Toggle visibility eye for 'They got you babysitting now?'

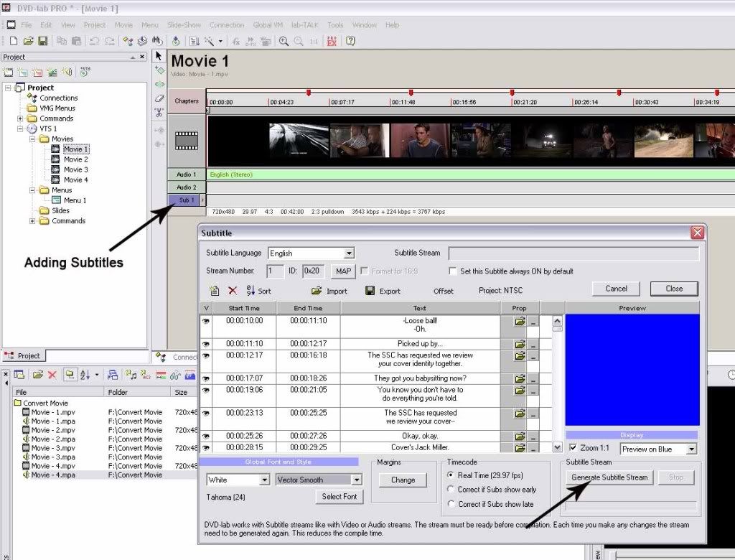tap(206, 378)
